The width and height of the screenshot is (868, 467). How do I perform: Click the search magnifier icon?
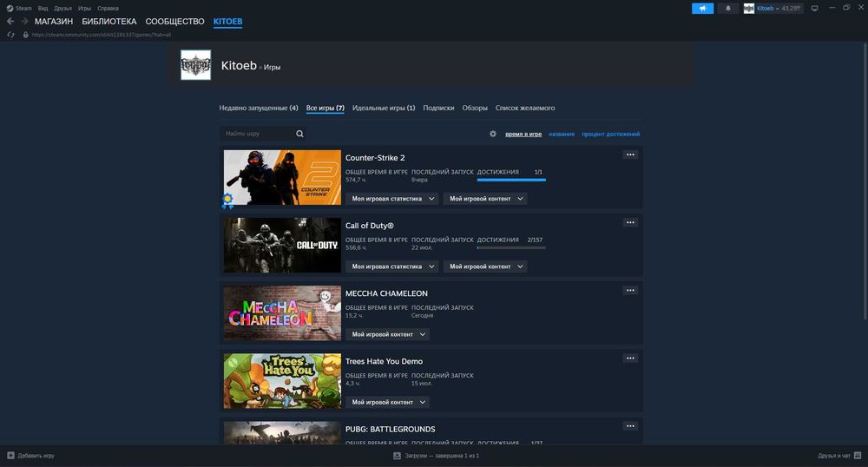click(x=299, y=134)
